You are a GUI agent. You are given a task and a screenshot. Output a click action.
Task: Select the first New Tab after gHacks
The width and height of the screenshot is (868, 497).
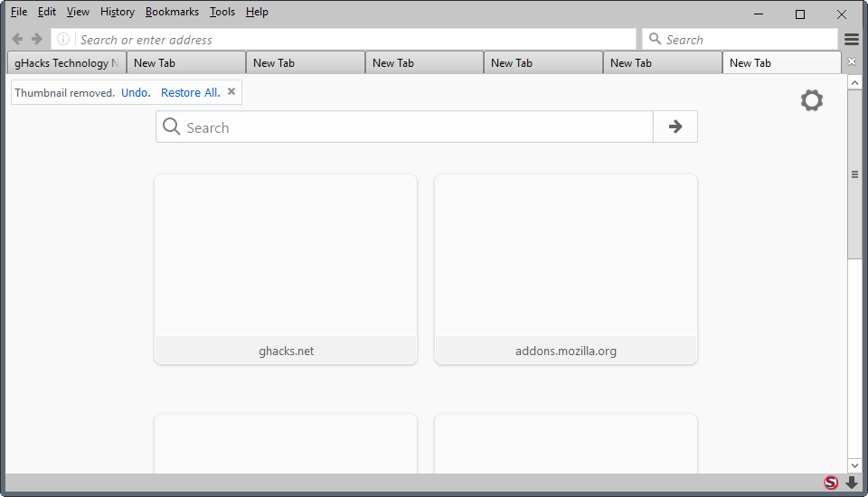186,62
